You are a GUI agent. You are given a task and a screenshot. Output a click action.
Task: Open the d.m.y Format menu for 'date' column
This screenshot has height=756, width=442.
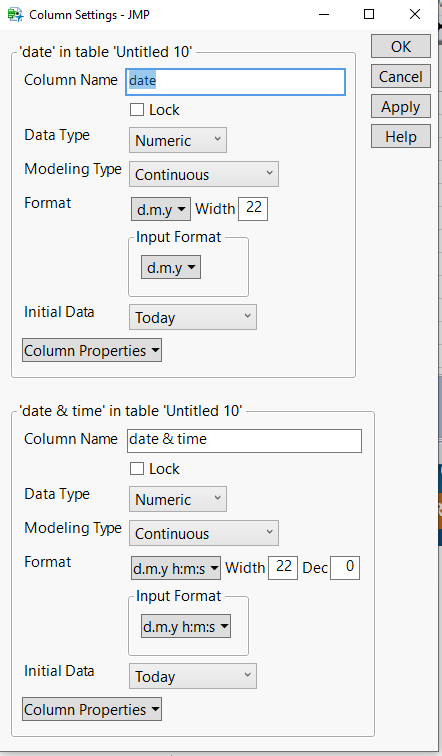coord(161,209)
